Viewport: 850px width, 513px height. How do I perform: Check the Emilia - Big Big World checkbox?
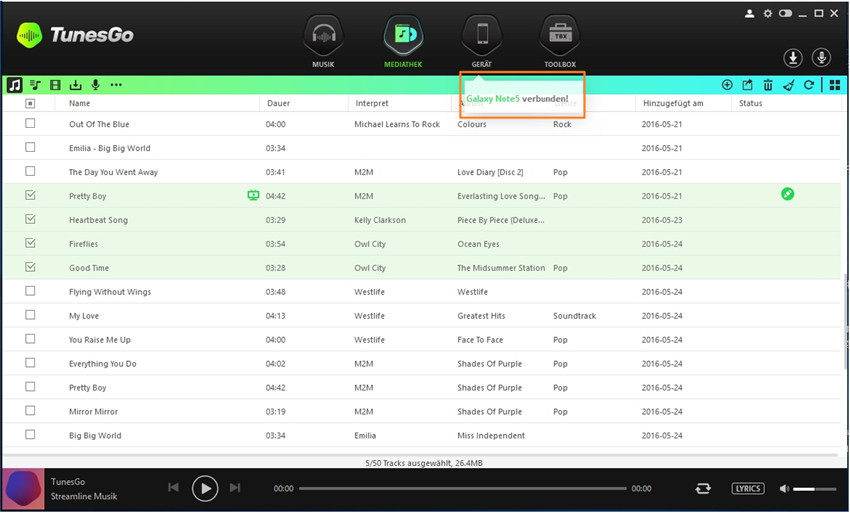30,147
